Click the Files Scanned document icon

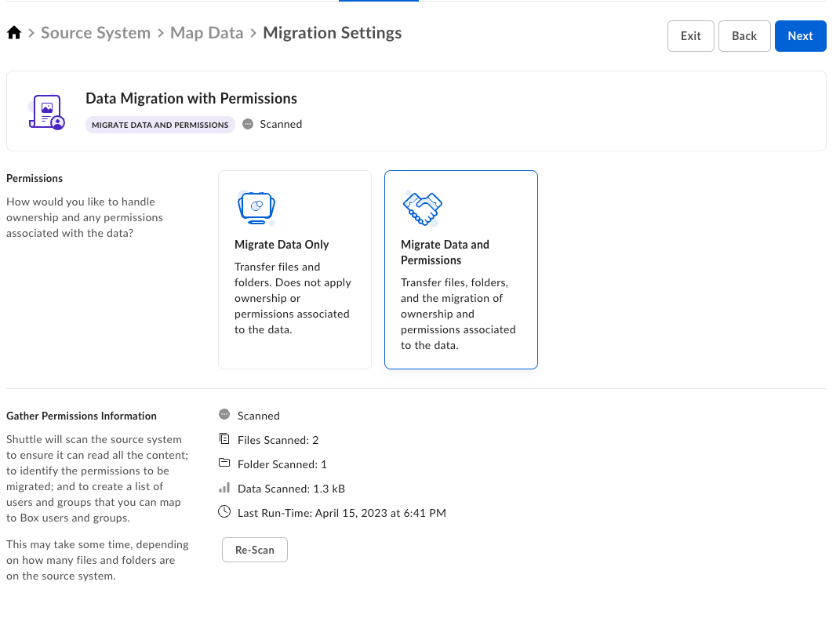(x=224, y=438)
